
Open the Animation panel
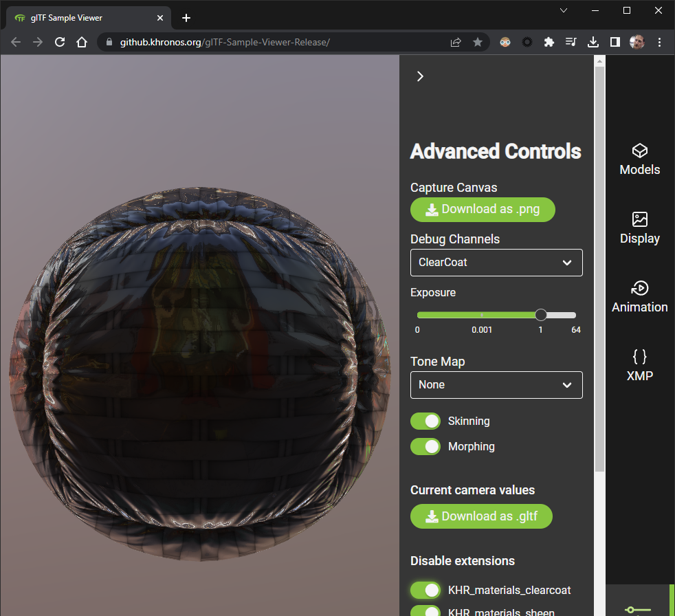(x=639, y=296)
